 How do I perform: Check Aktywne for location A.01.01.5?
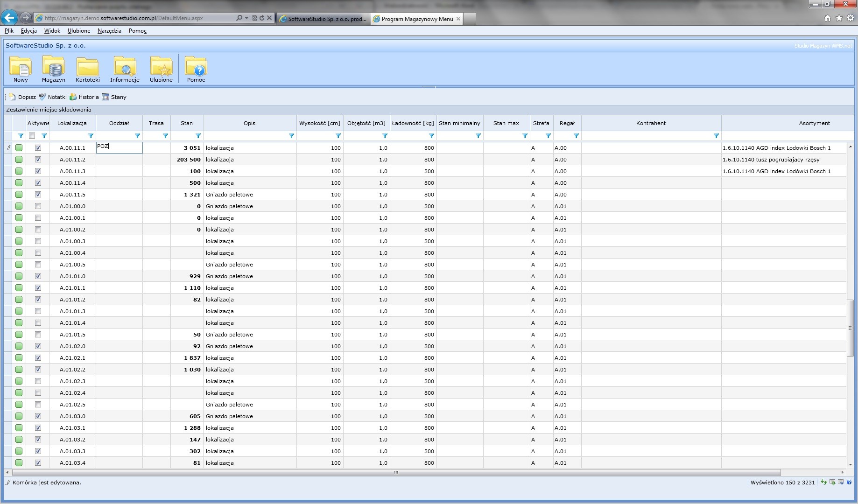point(38,335)
